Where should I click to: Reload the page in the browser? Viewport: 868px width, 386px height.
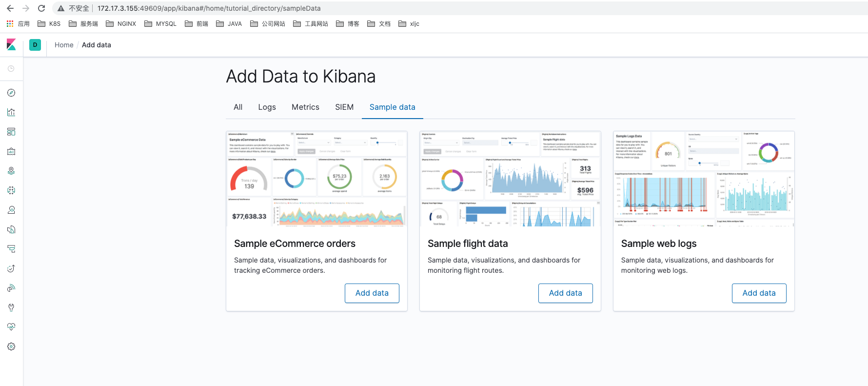[41, 8]
